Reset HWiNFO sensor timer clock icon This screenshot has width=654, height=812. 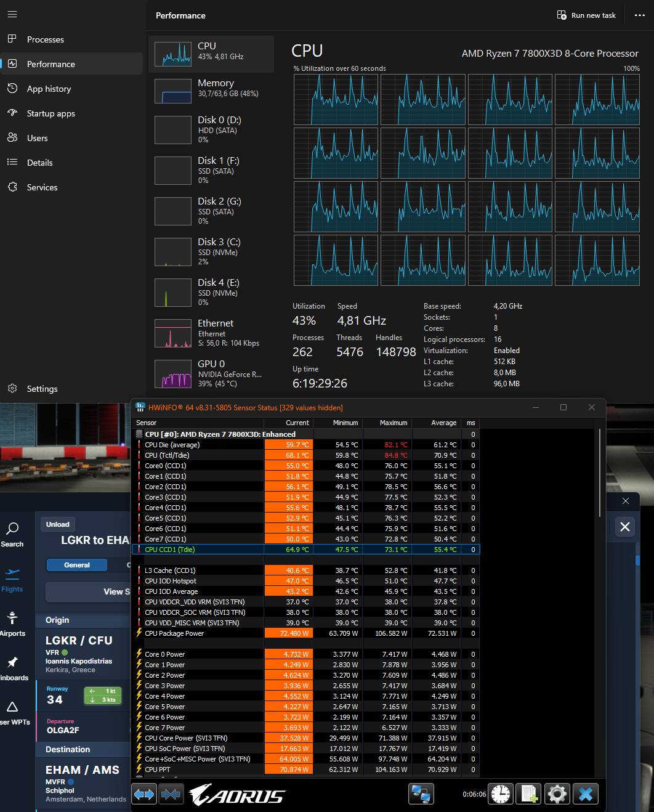501,794
